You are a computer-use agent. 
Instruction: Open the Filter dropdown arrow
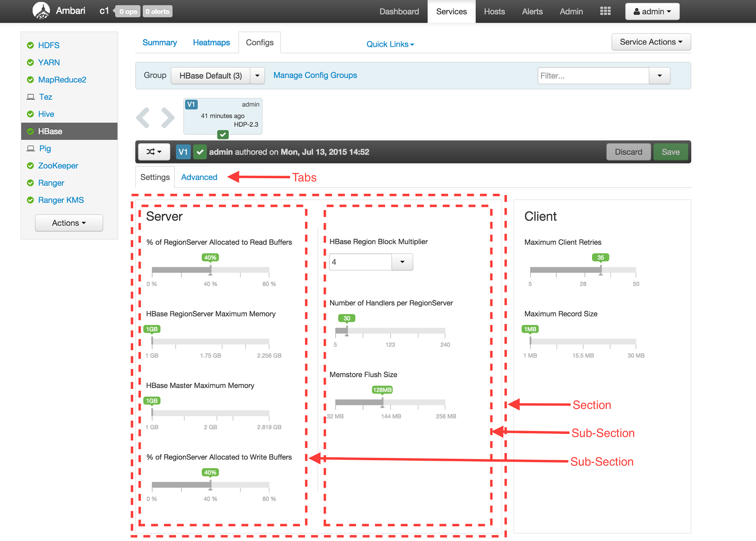(x=659, y=76)
